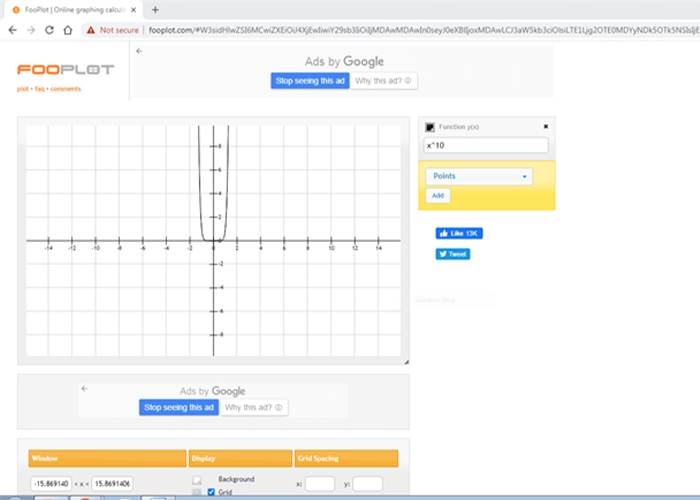Click bottom Stop seeing this ad button
The height and width of the screenshot is (500, 700).
179,408
